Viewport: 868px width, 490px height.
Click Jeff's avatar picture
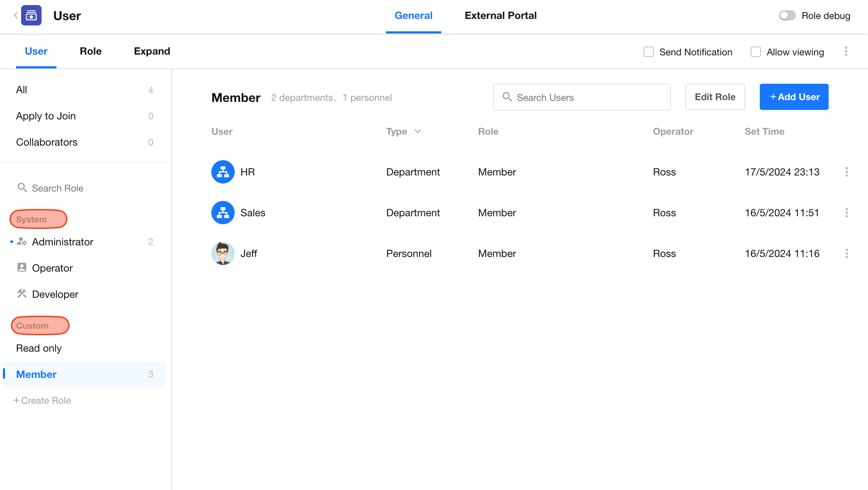coord(223,253)
